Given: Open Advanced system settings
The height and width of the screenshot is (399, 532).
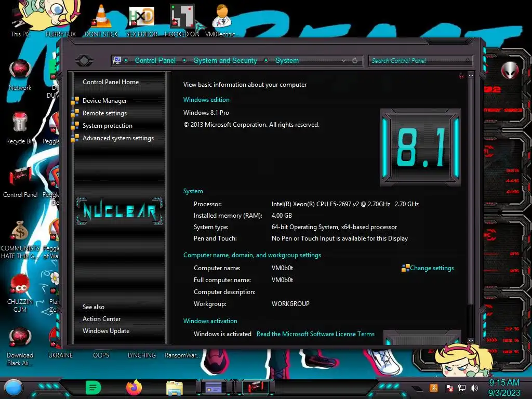Looking at the screenshot, I should [x=118, y=138].
